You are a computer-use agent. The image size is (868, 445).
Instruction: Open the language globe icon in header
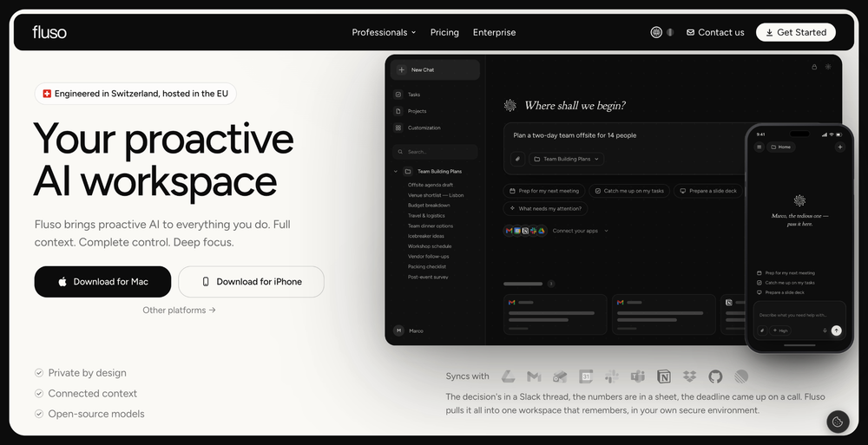[x=656, y=32]
